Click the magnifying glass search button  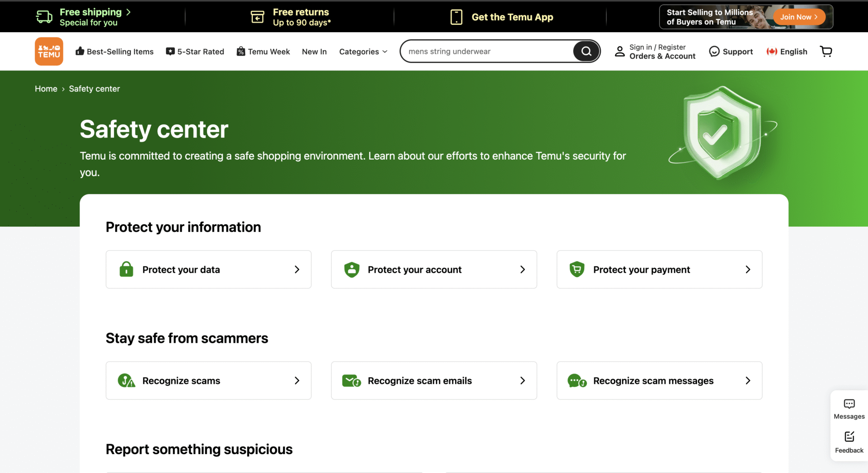point(586,52)
